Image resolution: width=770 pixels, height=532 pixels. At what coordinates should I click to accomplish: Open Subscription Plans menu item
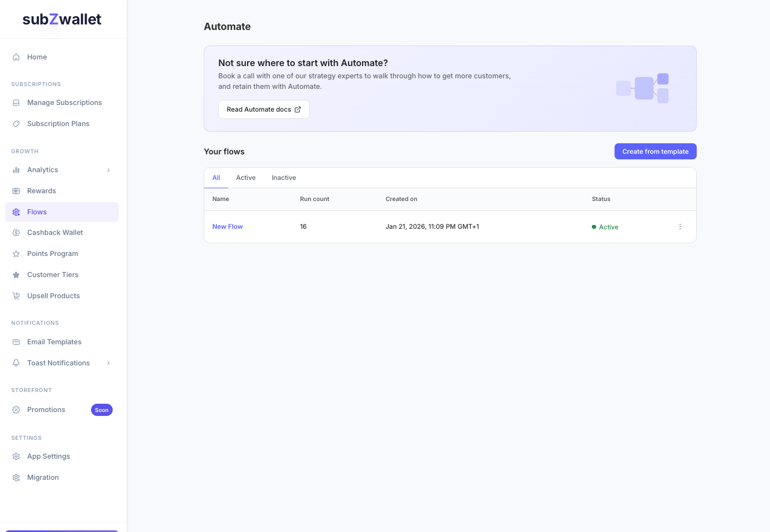tap(62, 124)
